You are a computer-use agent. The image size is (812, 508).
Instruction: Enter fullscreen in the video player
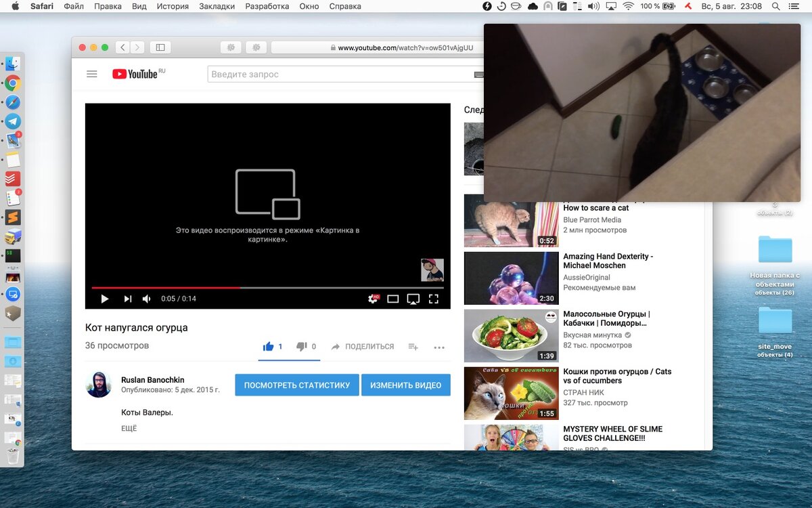point(434,299)
